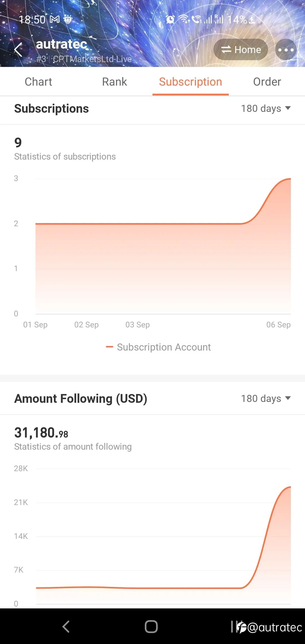Viewport: 305px width, 644px height.
Task: Expand the Amount Following 180 days dropdown
Action: point(266,399)
